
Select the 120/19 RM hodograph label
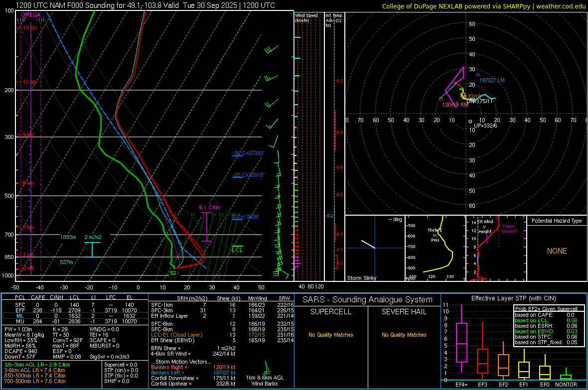455,105
